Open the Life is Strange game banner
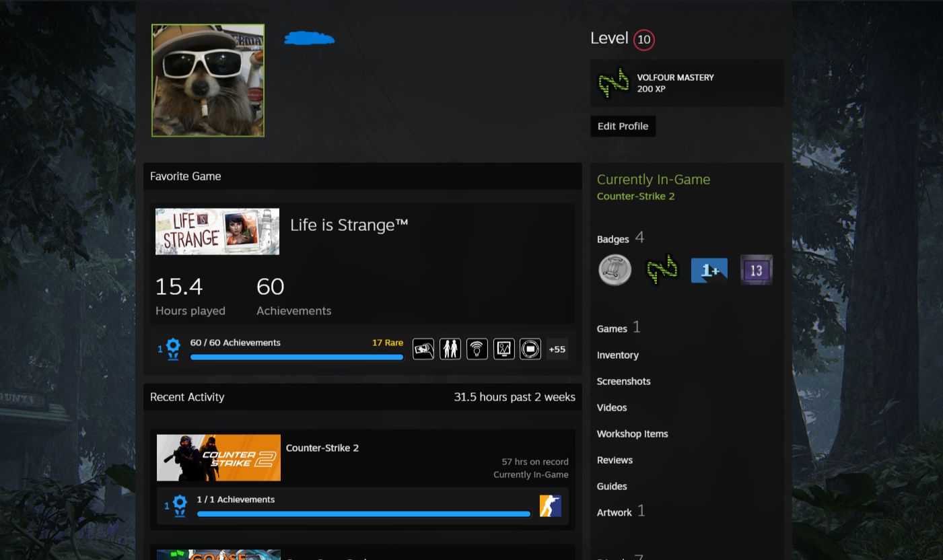This screenshot has width=943, height=560. pyautogui.click(x=217, y=232)
